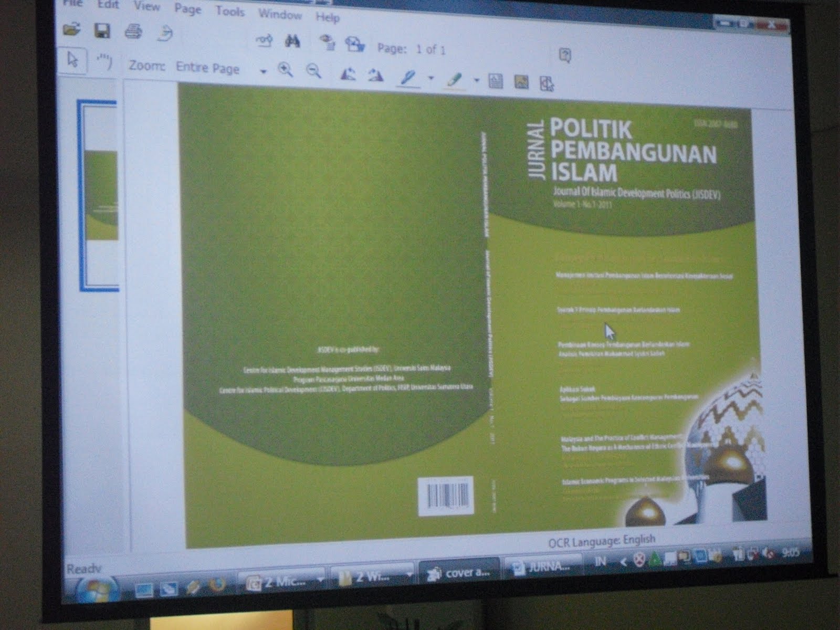Expand the Pen options arrow
This screenshot has width=840, height=630.
[x=431, y=79]
